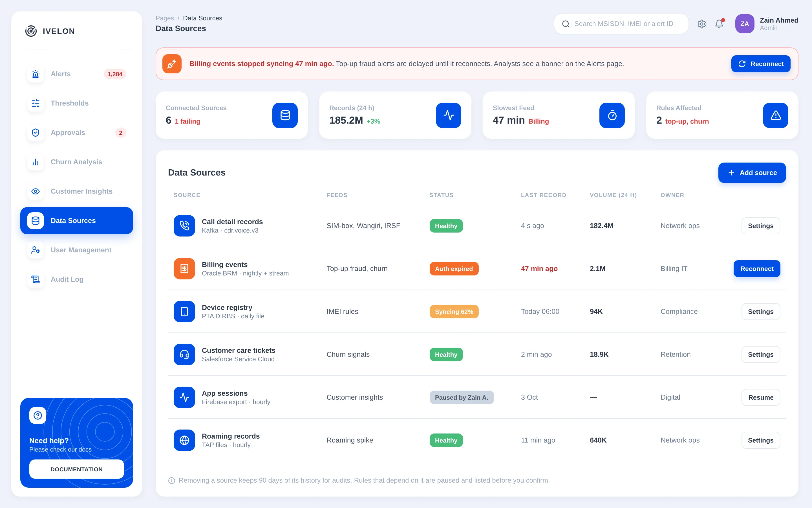Navigate to Customer Insights
The width and height of the screenshot is (812, 508).
[x=76, y=191]
